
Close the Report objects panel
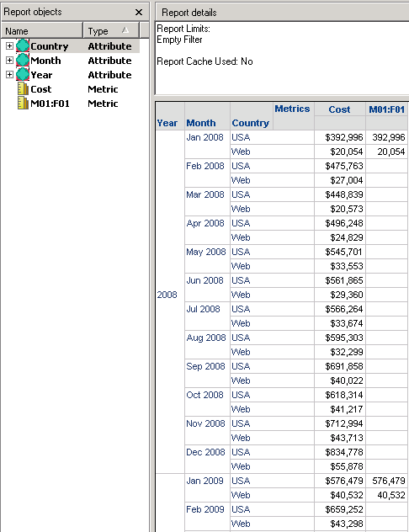tap(139, 13)
